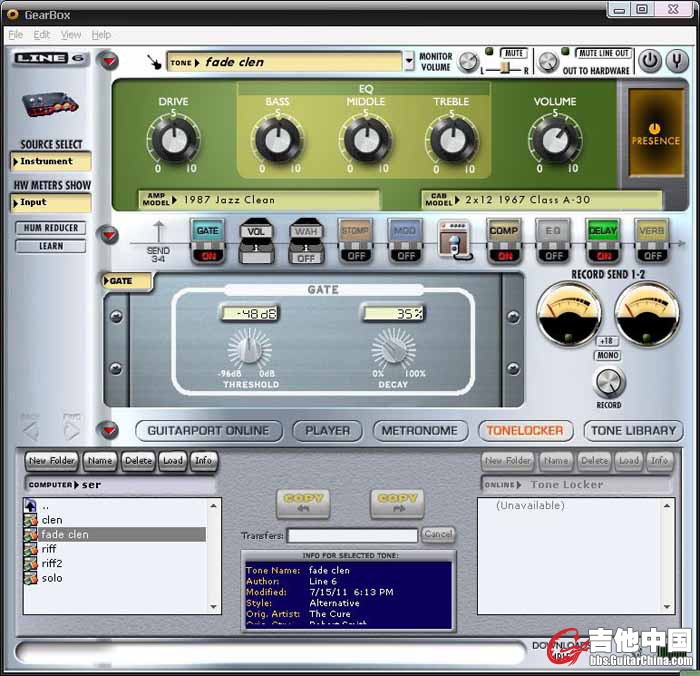Click the DRIVE knob
Image resolution: width=700 pixels, height=676 pixels.
173,140
